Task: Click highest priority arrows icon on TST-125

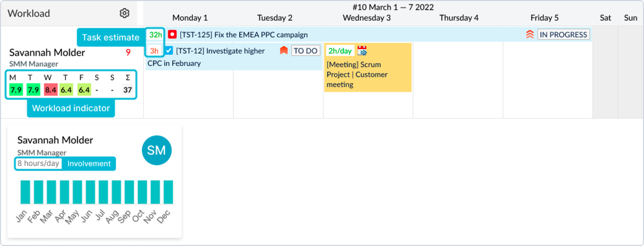Action: 530,35
